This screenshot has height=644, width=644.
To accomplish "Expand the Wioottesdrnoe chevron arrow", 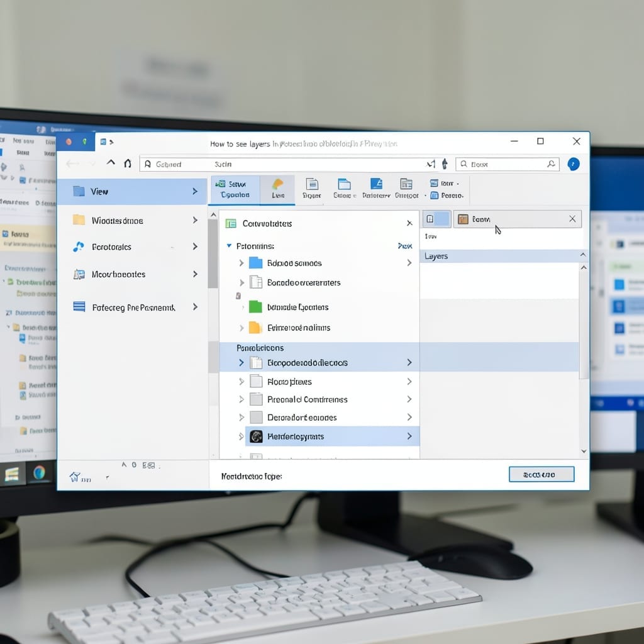I will click(x=195, y=220).
